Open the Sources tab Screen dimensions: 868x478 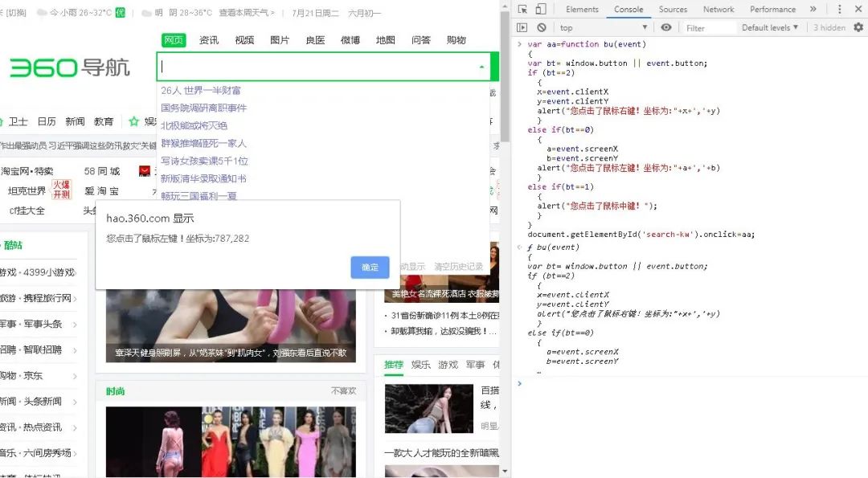673,9
